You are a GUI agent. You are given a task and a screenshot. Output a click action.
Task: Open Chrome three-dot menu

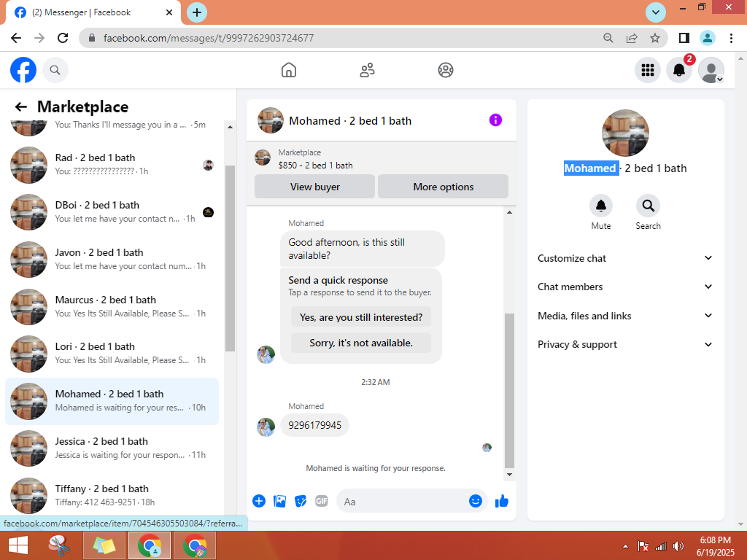731,38
